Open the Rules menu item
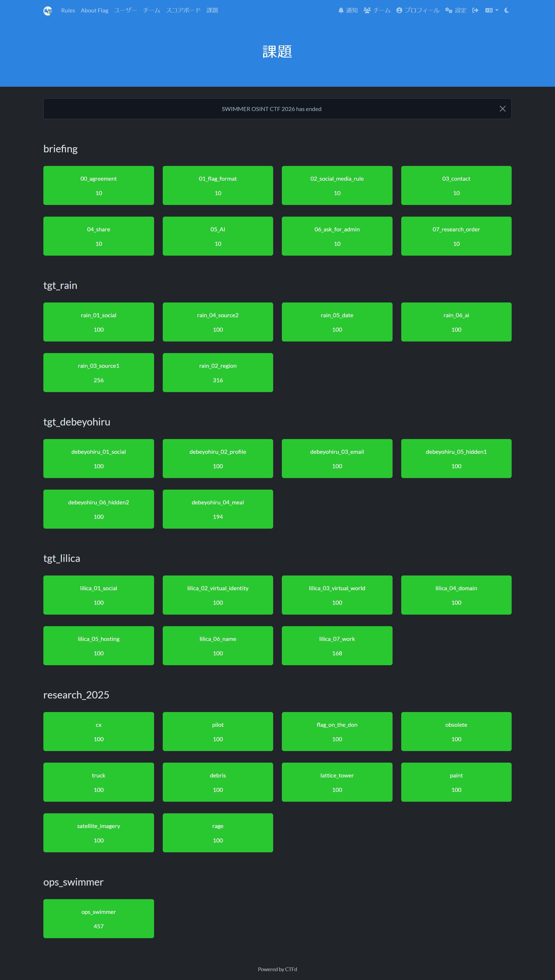 point(68,11)
